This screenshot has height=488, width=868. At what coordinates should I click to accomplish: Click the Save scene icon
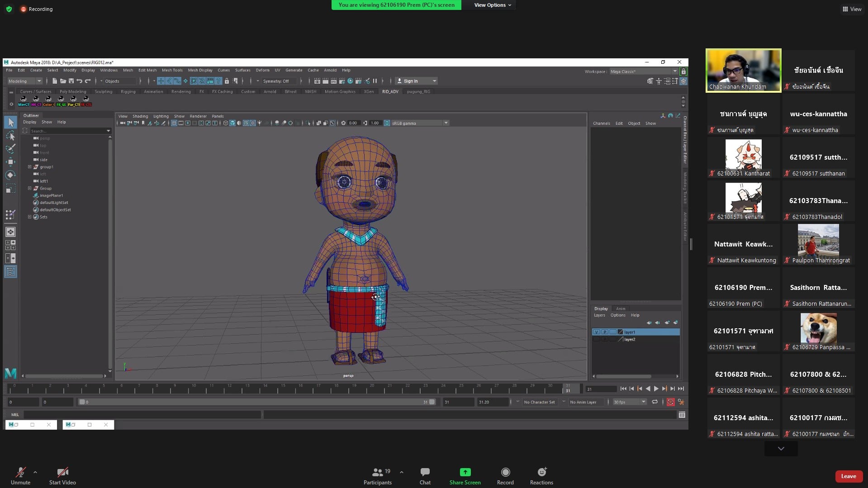click(71, 81)
